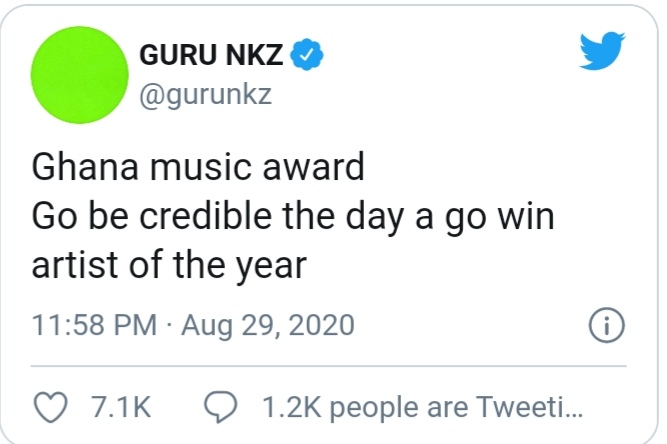
Task: Click the reply speech bubble icon
Action: click(x=221, y=407)
